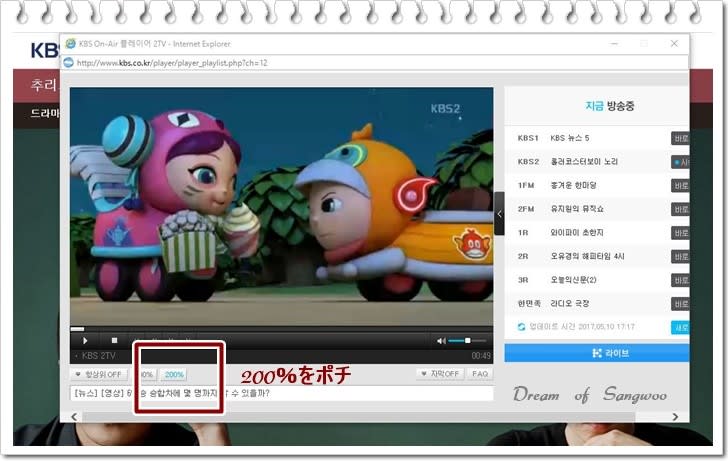This screenshot has width=728, height=461.
Task: Select the KBS2 program title row
Action: click(x=584, y=162)
